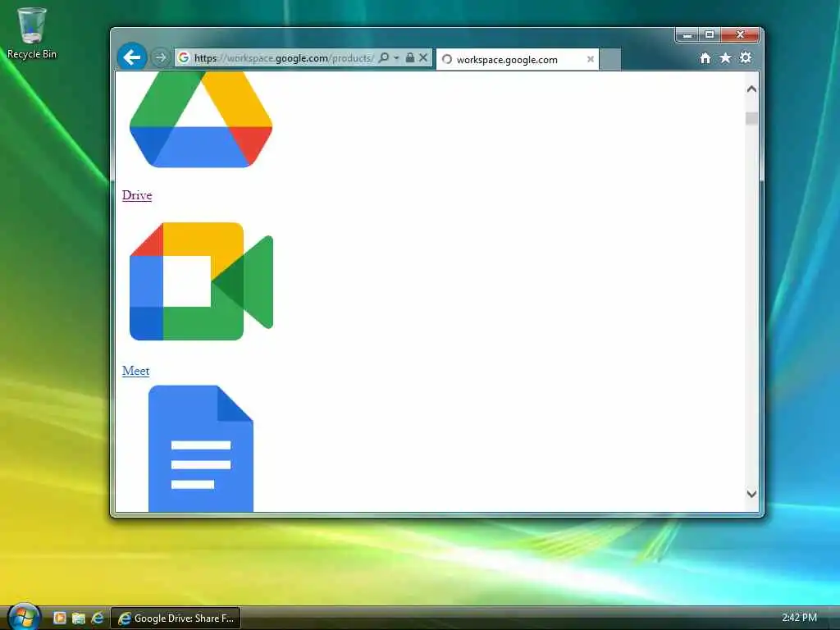Click the Google Drive logo image
This screenshot has width=840, height=630.
point(201,120)
